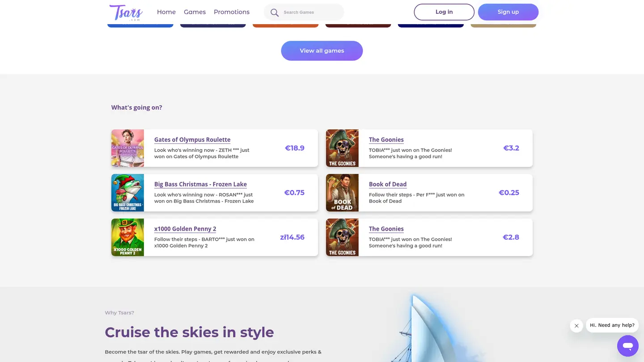
Task: Open The Goonies link with €2.8 win
Action: tap(386, 229)
